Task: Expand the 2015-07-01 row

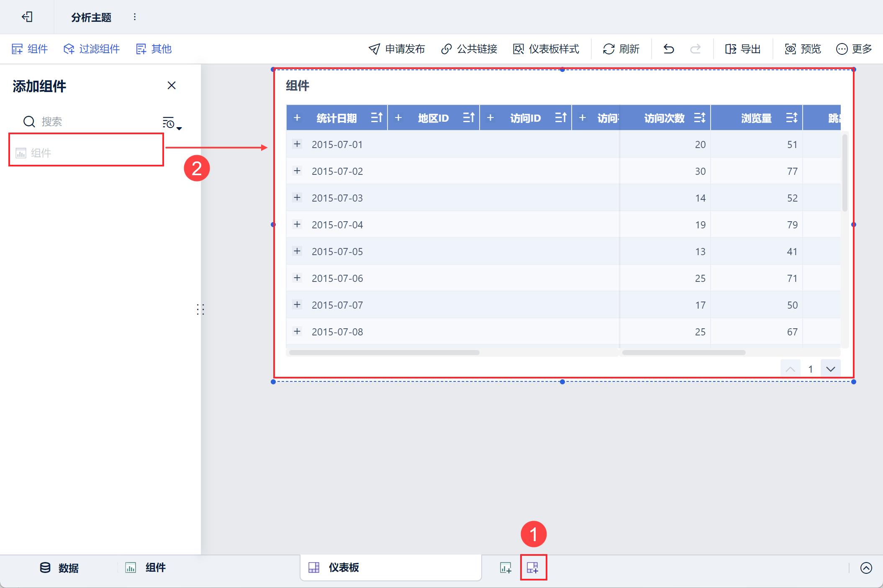Action: tap(297, 144)
